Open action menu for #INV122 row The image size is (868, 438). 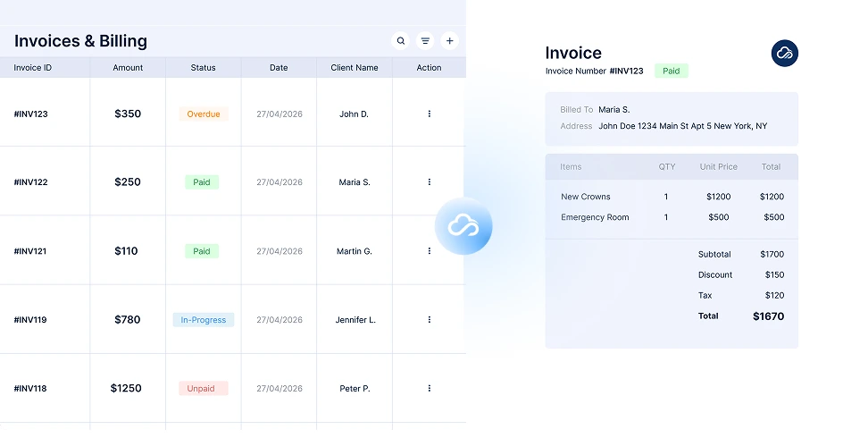click(429, 181)
